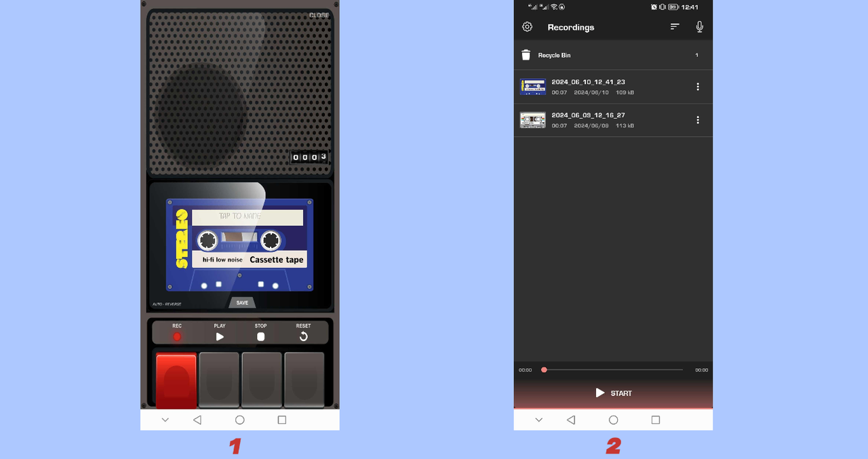Tap white cassette thumbnail of 2024_06_09 recording
Screen dimensions: 868x459
(533, 120)
